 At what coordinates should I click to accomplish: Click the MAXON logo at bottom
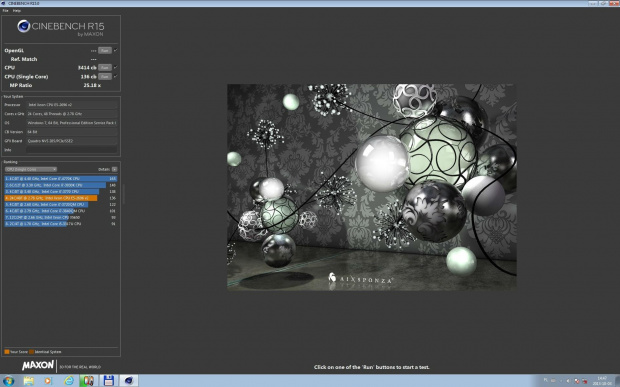38,366
